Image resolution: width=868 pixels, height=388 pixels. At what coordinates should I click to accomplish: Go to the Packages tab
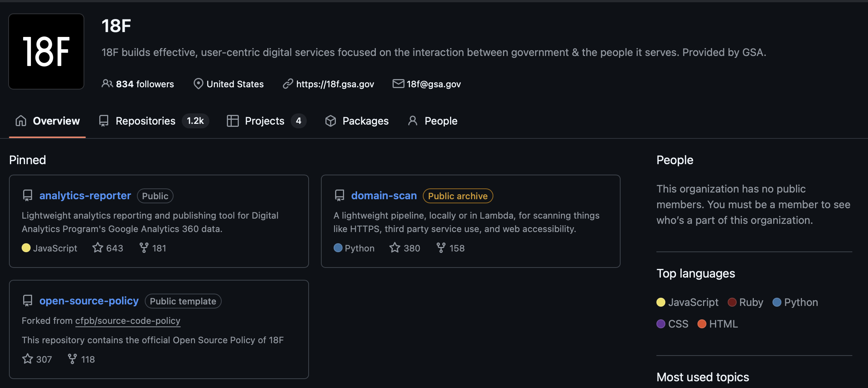(365, 121)
